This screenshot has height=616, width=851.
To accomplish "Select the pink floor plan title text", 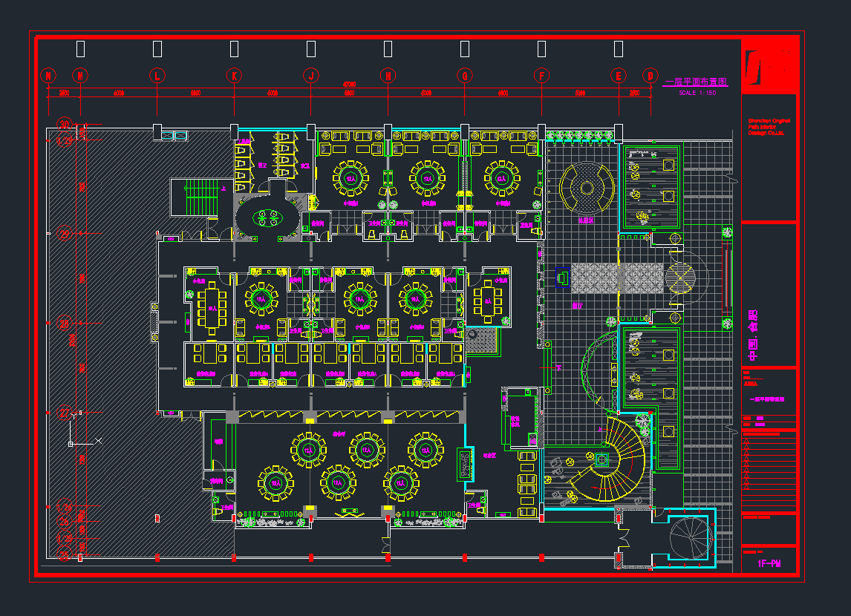I will (694, 82).
